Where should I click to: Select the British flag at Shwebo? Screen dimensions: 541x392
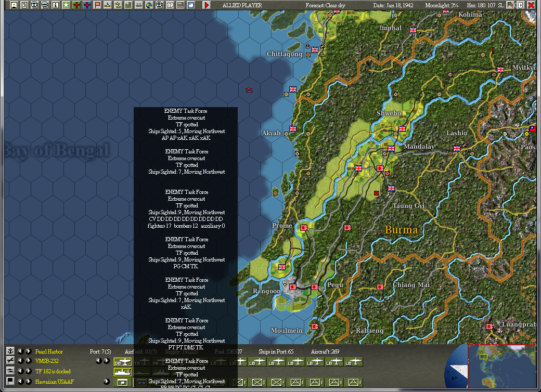click(402, 128)
